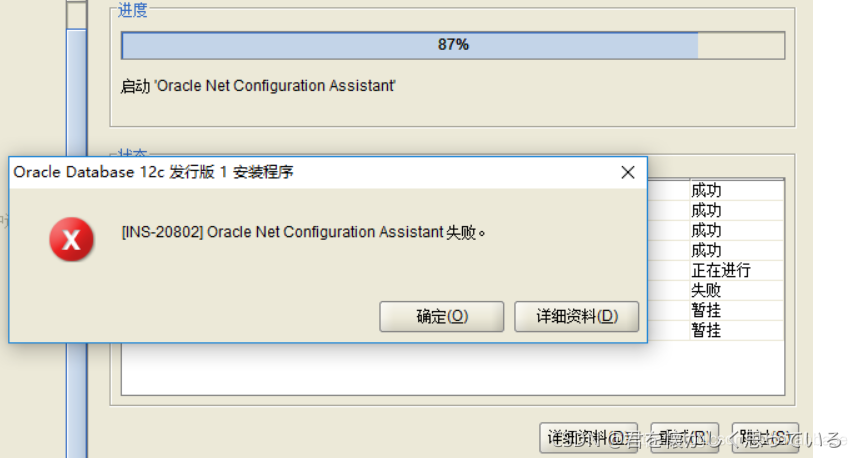The width and height of the screenshot is (857, 458).
Task: Click the 详细资料 button in installer window
Action: pos(589,438)
